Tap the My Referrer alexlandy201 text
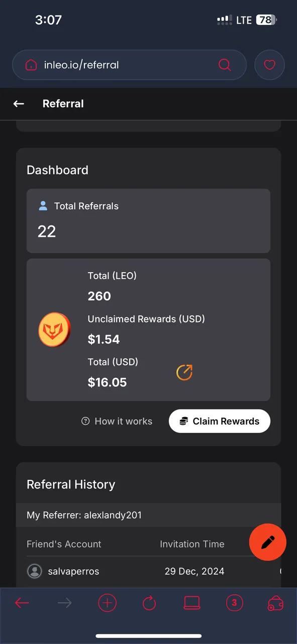297x644 pixels. pos(84,515)
